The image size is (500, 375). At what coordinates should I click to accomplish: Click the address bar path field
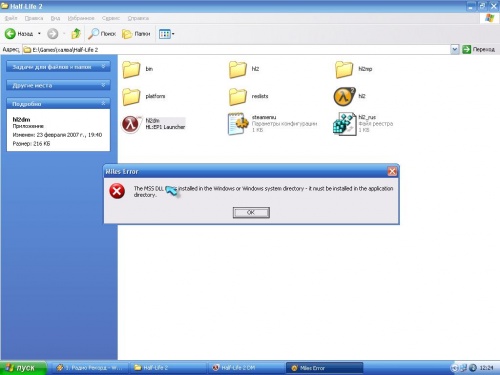click(x=237, y=50)
